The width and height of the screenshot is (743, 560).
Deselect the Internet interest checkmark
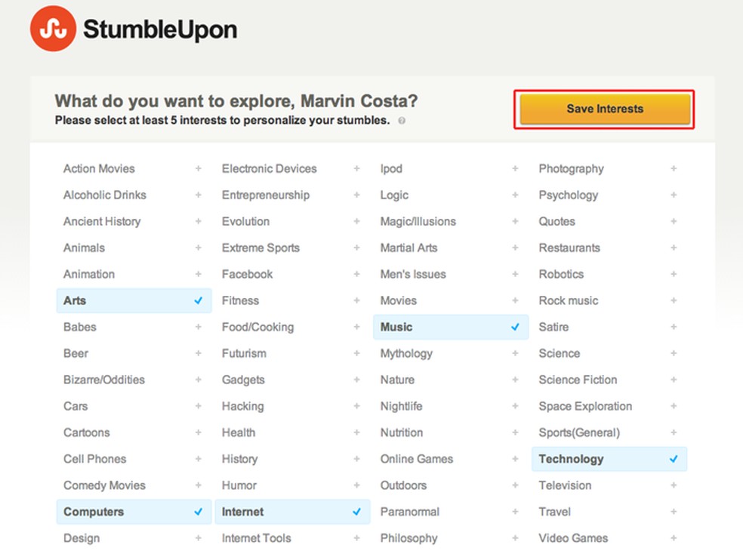click(x=356, y=512)
